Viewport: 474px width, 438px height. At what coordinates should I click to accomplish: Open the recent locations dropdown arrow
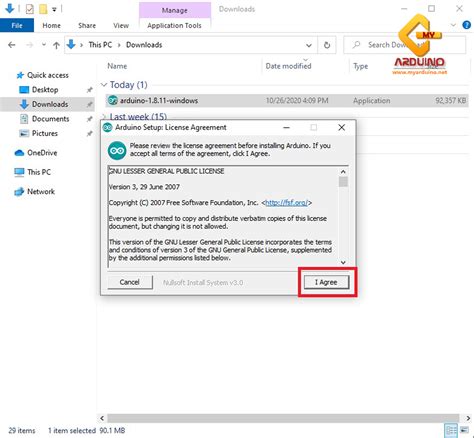44,45
